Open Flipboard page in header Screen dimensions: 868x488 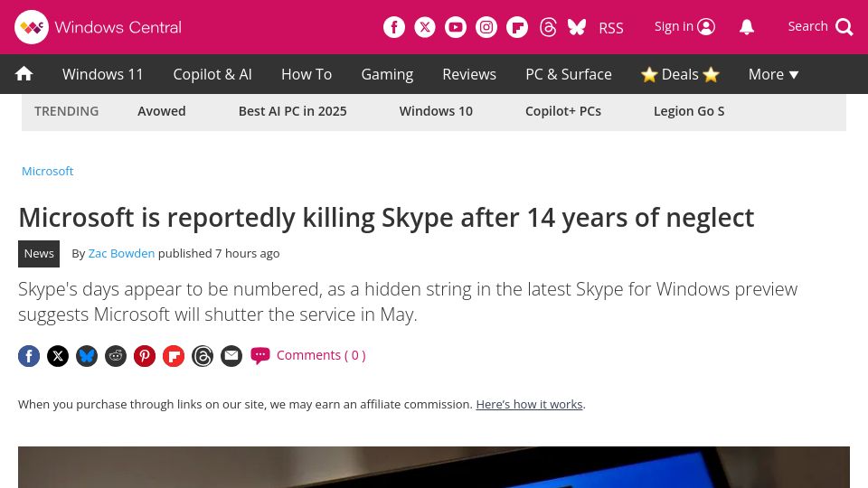point(517,27)
